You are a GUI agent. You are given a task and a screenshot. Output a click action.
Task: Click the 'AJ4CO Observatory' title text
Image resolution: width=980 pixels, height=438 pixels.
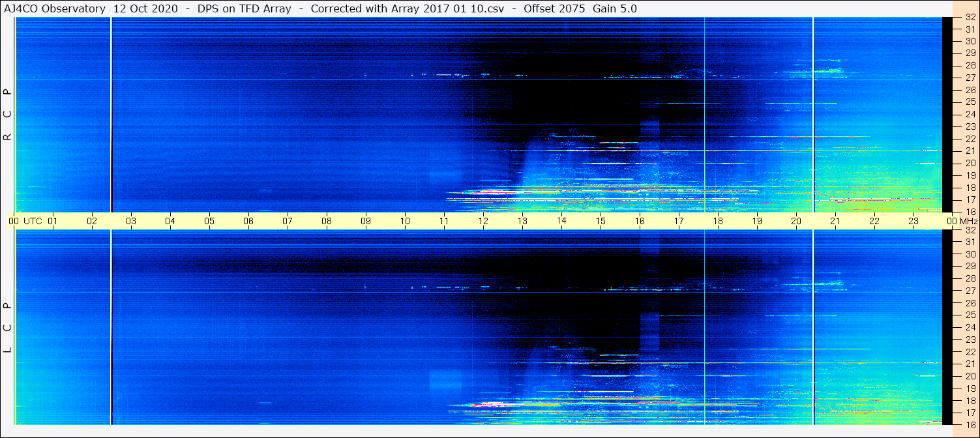(x=55, y=8)
